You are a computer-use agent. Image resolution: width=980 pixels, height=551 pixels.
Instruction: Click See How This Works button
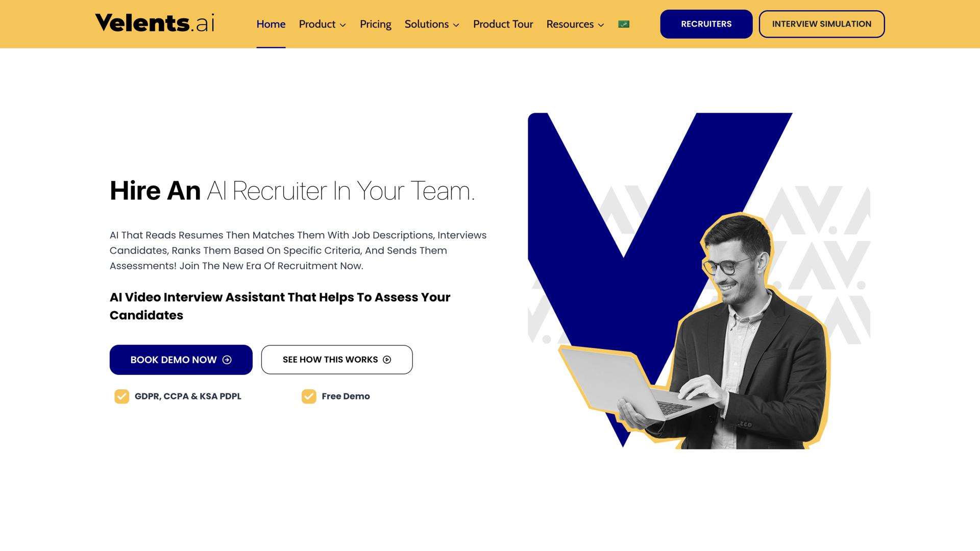point(337,360)
